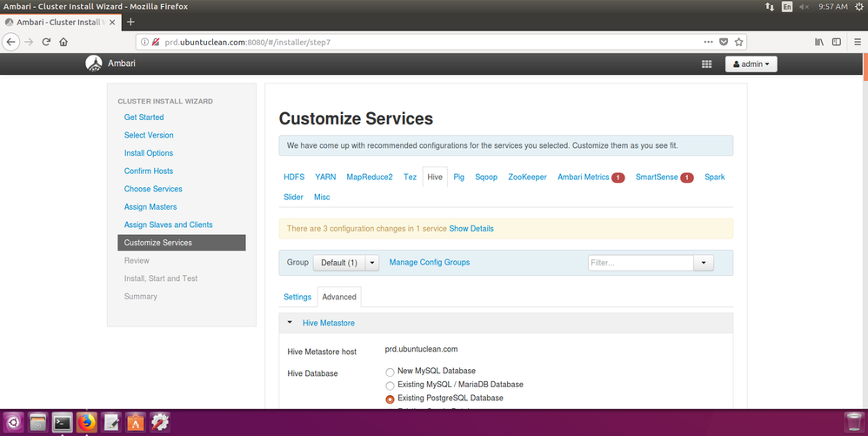
Task: Open the Pig service tab
Action: pos(459,177)
